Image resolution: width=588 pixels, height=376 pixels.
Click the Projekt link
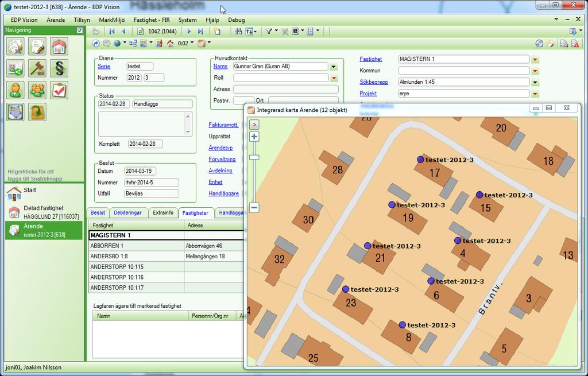tap(368, 94)
